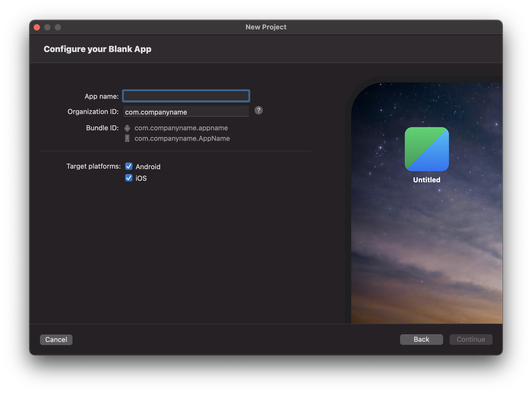532x394 pixels.
Task: Close the New Project window
Action: [x=37, y=27]
